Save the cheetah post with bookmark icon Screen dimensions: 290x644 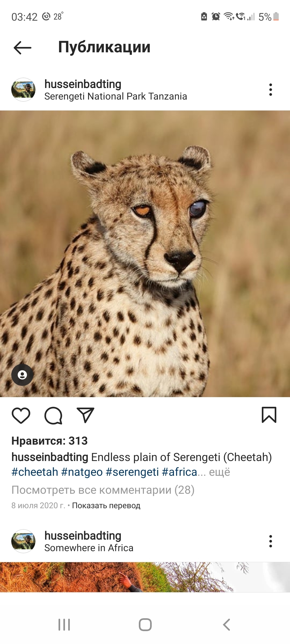tap(269, 415)
